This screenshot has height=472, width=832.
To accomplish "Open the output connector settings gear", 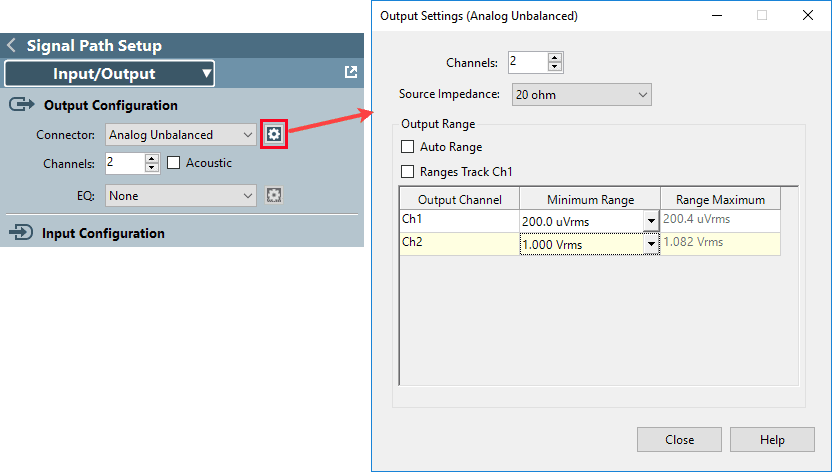I will tap(274, 134).
